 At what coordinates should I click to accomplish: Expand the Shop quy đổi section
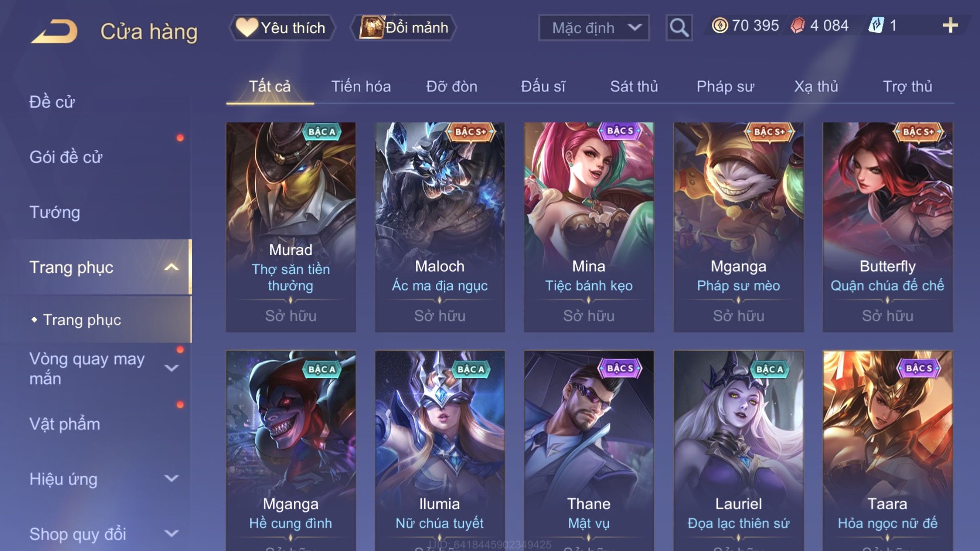click(x=171, y=533)
